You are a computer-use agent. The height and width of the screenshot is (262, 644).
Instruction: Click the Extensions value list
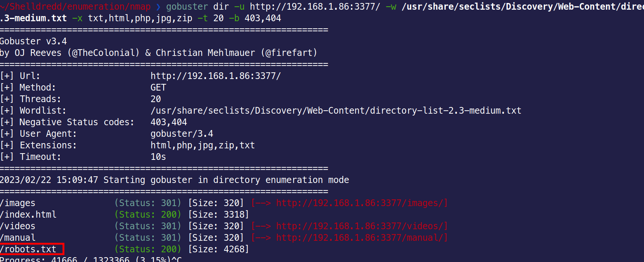coord(202,145)
